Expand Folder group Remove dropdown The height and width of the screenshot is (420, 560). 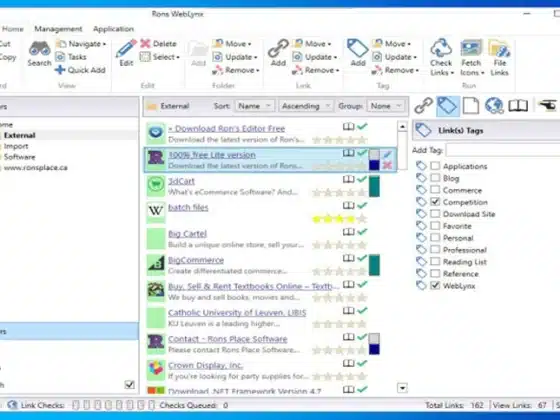pos(236,70)
